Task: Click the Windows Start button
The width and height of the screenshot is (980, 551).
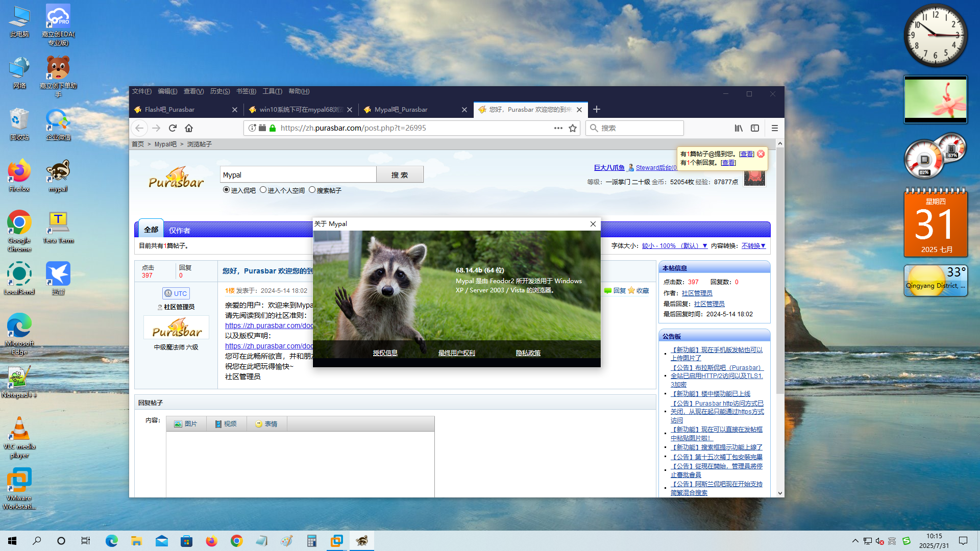Action: (x=12, y=541)
